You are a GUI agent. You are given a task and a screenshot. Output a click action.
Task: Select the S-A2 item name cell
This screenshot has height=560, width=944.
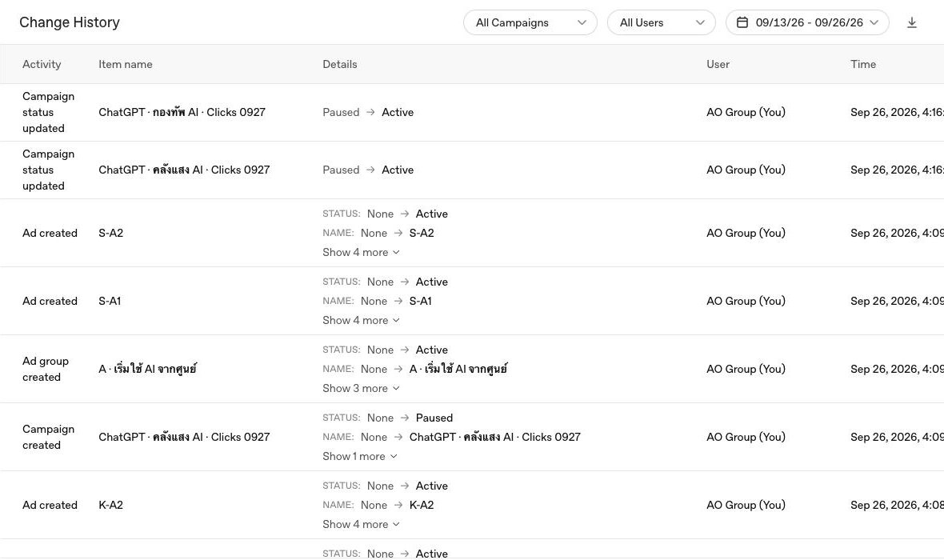[x=110, y=233]
